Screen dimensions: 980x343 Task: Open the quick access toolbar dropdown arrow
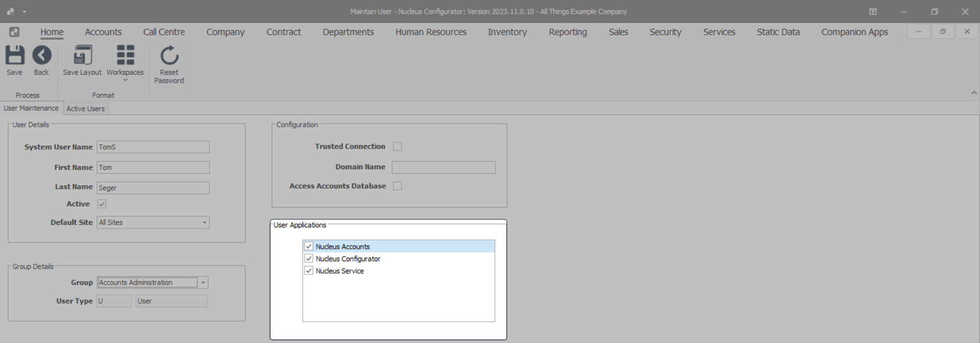click(x=24, y=11)
